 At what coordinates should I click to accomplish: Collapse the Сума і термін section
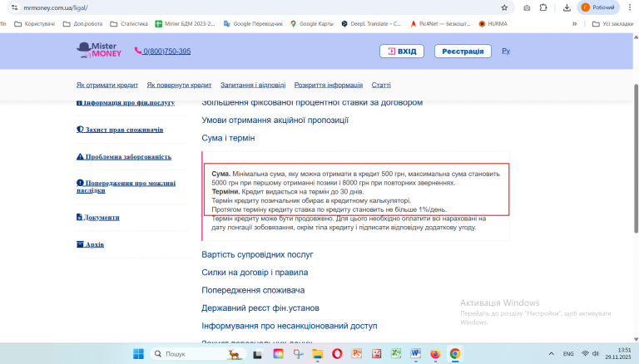pos(228,138)
